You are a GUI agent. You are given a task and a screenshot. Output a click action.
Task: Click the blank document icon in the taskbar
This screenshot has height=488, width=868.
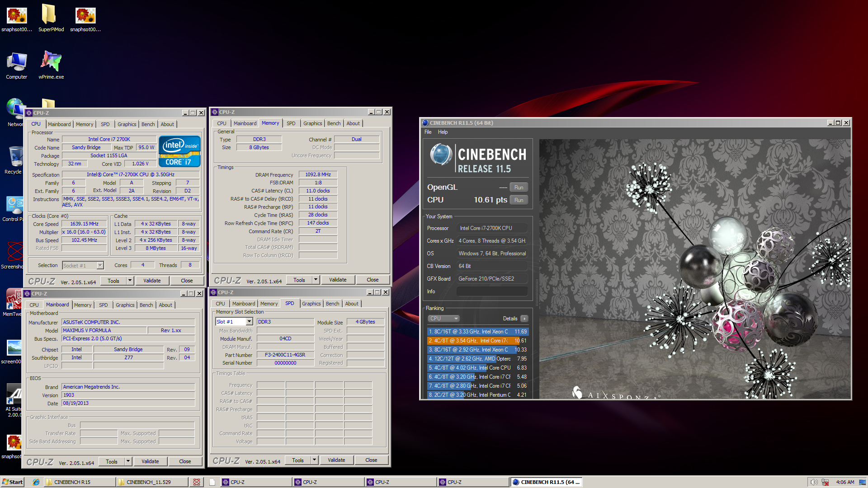tap(212, 482)
